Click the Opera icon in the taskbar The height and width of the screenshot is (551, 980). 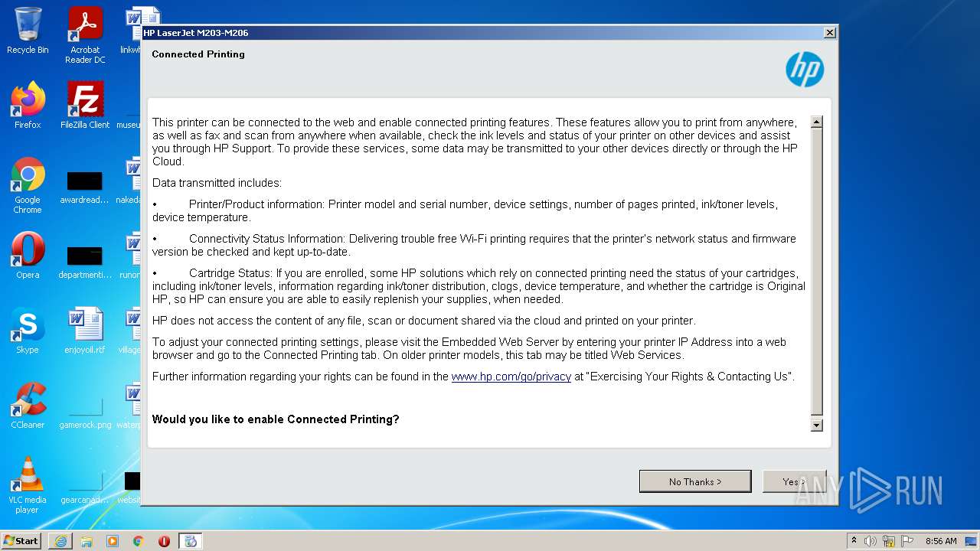tap(164, 541)
